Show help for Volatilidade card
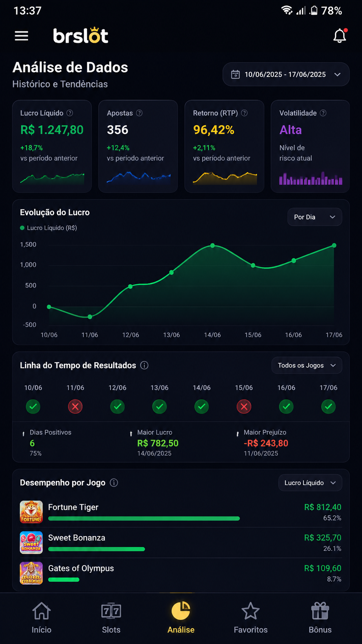Viewport: 362px width, 644px height. tap(323, 113)
